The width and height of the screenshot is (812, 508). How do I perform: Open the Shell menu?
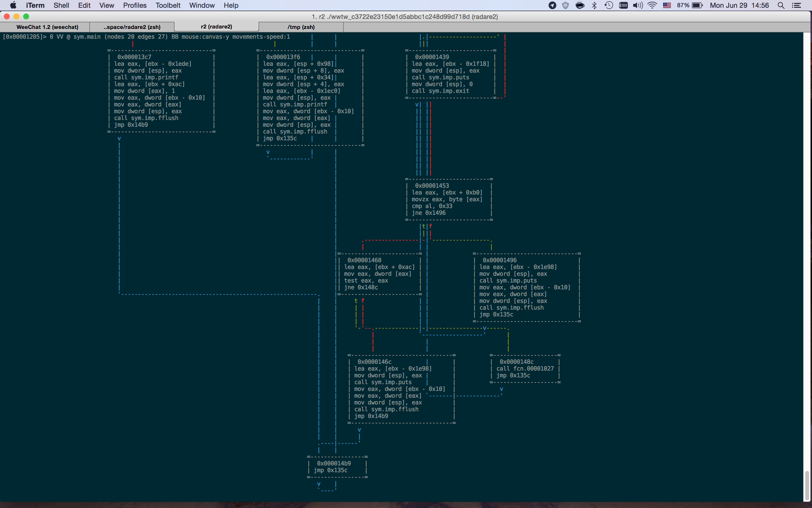61,5
